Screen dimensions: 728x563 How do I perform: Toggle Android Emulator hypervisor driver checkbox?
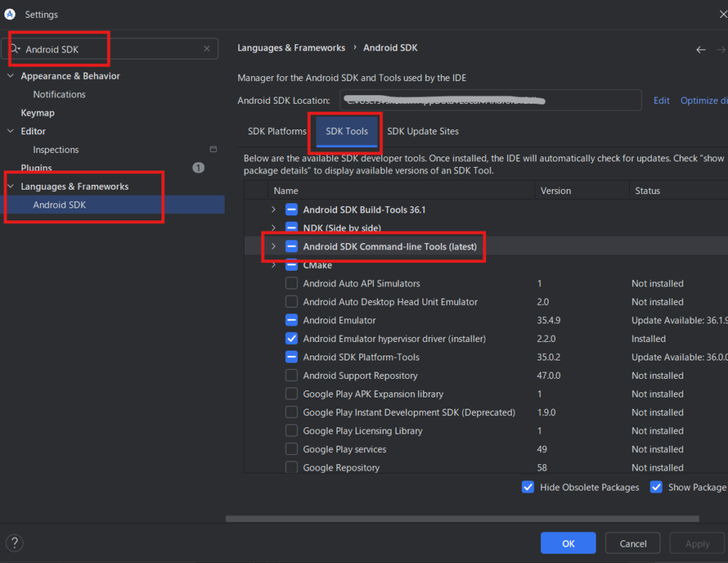(x=291, y=339)
